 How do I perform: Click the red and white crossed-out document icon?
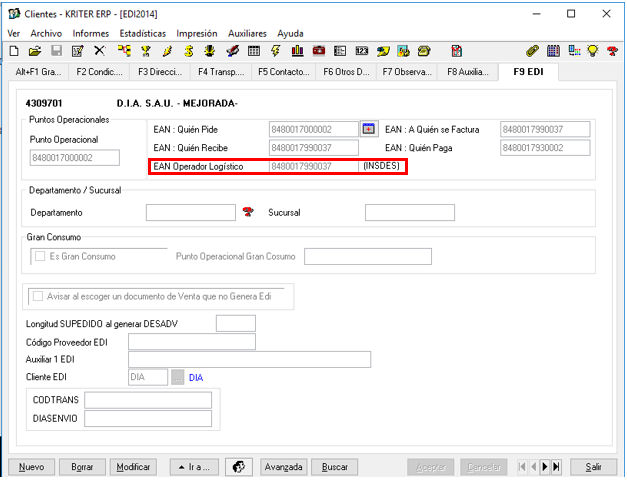[456, 51]
